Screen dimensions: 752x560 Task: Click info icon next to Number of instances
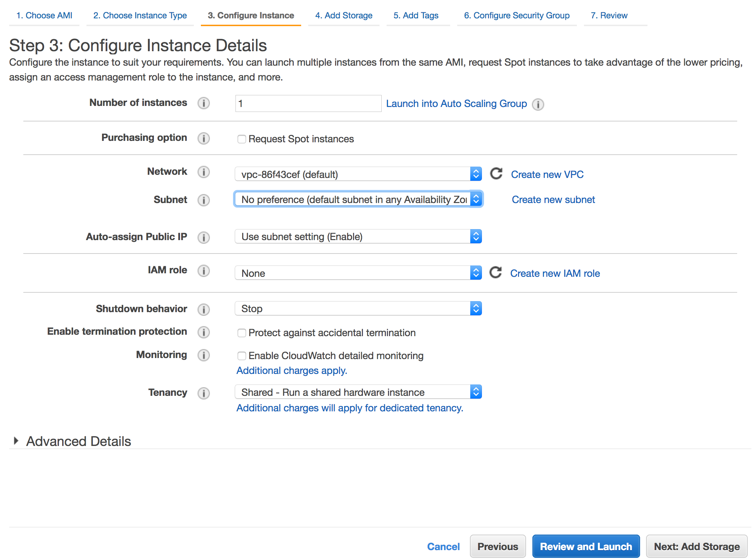(203, 103)
